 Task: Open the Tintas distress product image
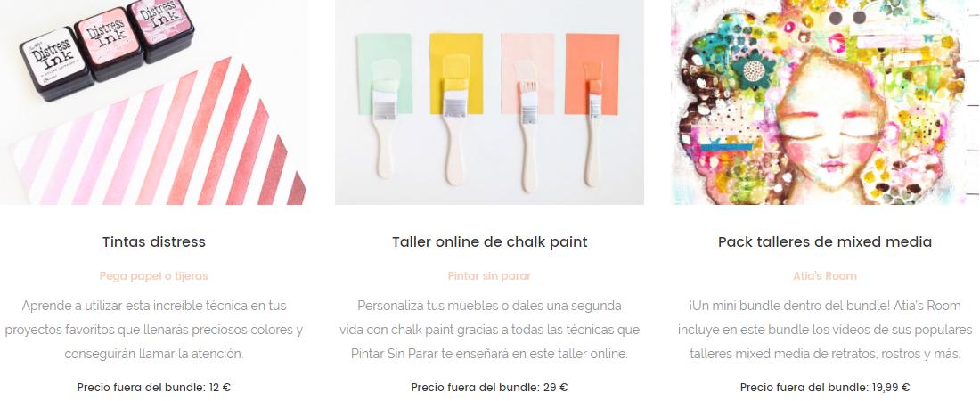[x=154, y=102]
